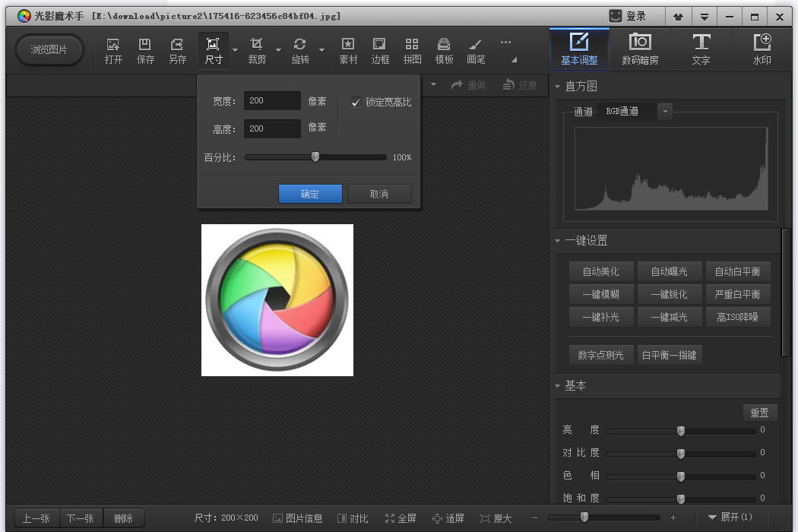Image resolution: width=798 pixels, height=532 pixels.
Task: Open the 边框 (Border) tool
Action: 380,51
